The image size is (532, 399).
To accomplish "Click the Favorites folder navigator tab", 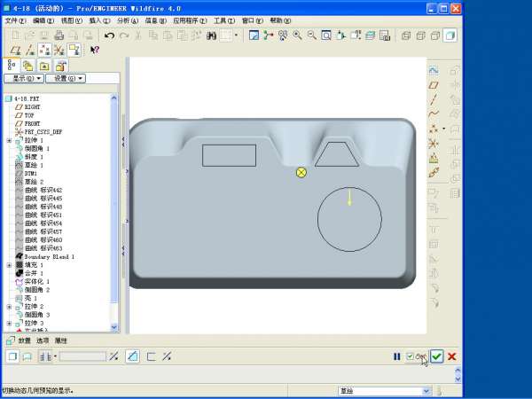I will tap(44, 66).
